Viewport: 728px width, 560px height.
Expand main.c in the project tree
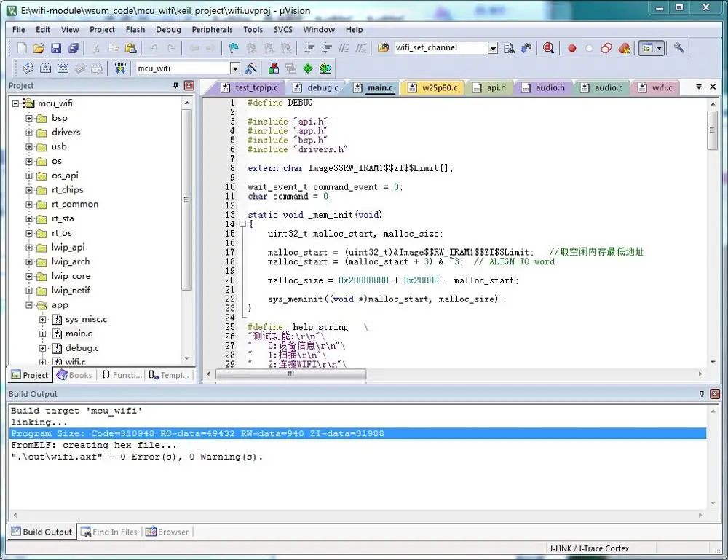[42, 334]
